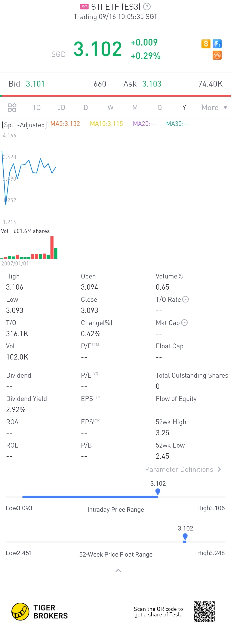Tap the blue lightning bolt icon
This screenshot has width=231, height=644.
[x=217, y=44]
